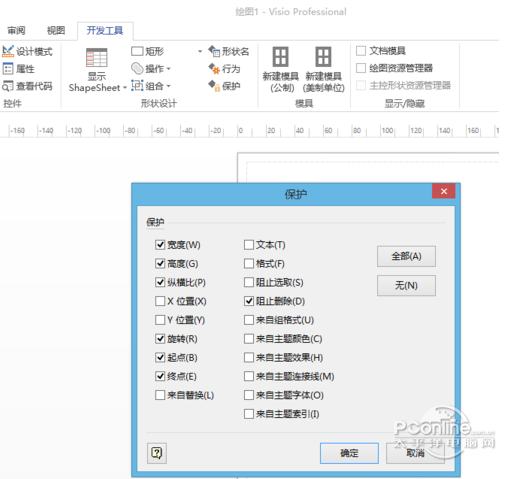Enable 阻止选取(S) checkbox
This screenshot has height=479, width=514.
tap(249, 282)
